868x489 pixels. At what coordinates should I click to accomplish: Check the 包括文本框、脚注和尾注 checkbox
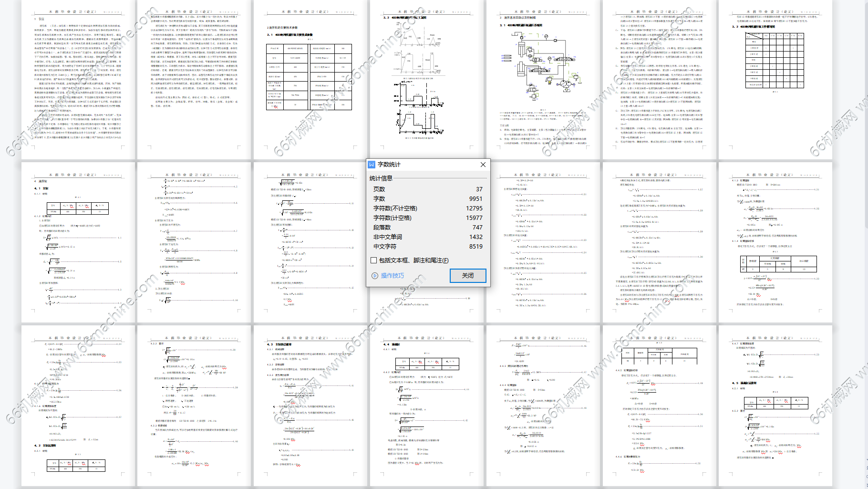(x=374, y=260)
